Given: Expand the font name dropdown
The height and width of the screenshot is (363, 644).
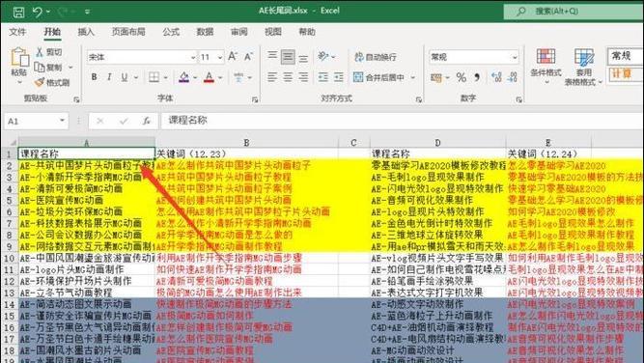Looking at the screenshot, I should coord(193,57).
